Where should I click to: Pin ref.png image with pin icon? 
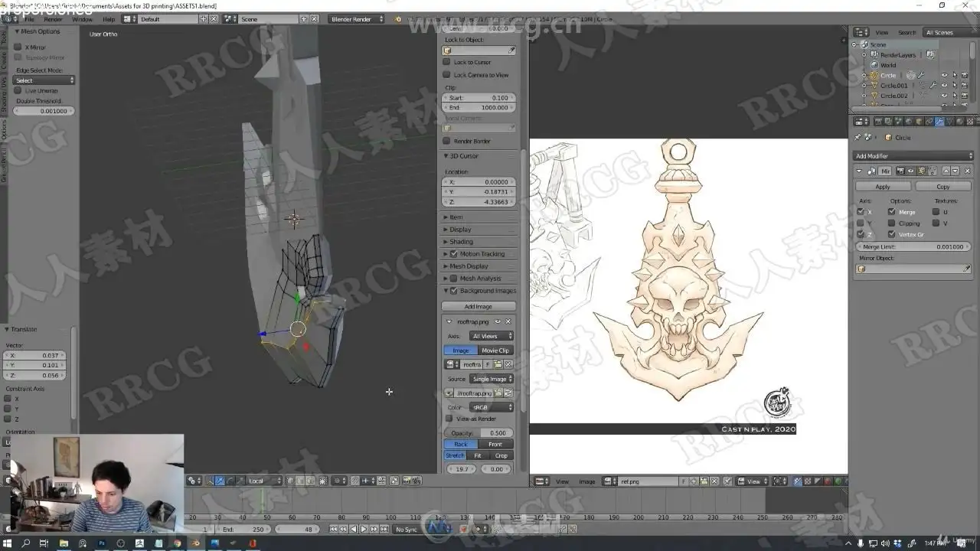coord(727,481)
